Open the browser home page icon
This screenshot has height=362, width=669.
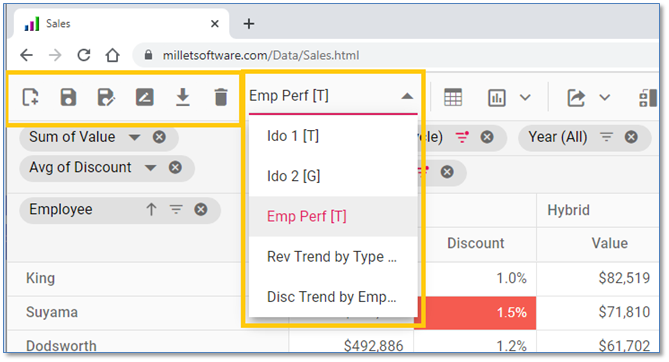113,55
